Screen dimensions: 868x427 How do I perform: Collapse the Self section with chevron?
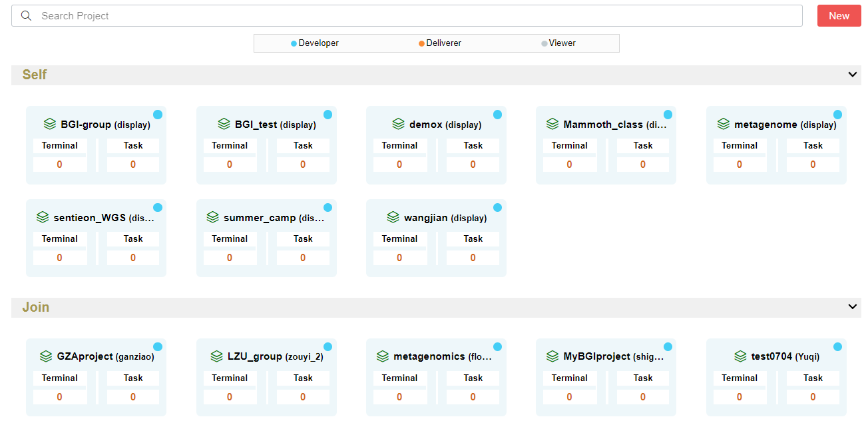853,75
